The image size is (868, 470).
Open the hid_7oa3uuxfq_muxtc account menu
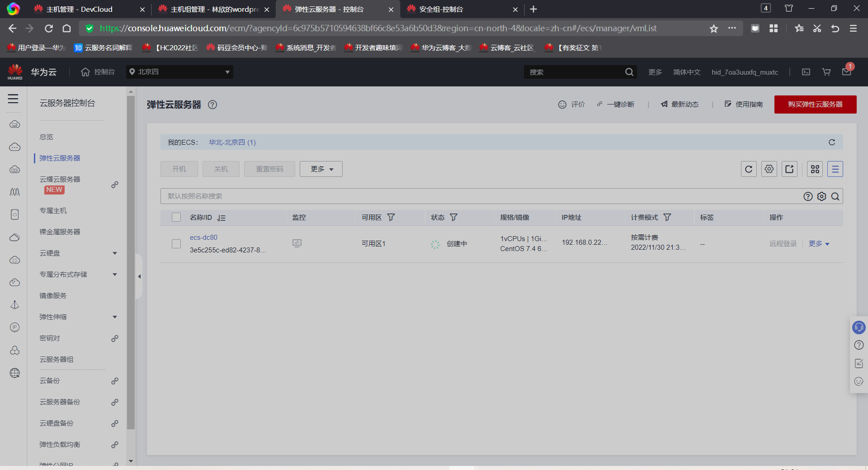[x=745, y=72]
